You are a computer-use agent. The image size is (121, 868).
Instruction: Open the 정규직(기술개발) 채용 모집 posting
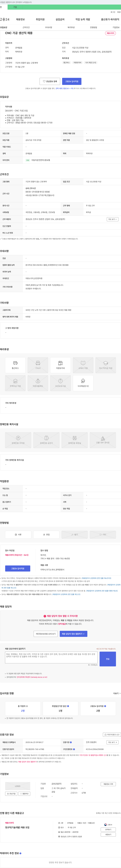tap(17, 828)
